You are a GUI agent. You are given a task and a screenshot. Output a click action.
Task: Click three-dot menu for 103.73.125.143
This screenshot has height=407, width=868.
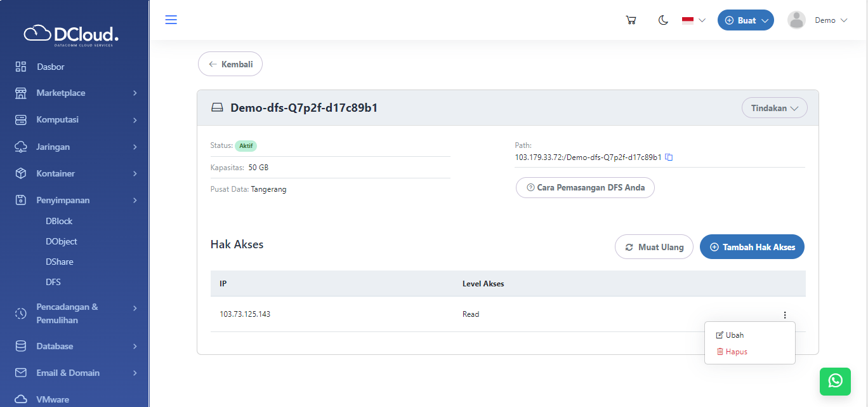(x=785, y=315)
